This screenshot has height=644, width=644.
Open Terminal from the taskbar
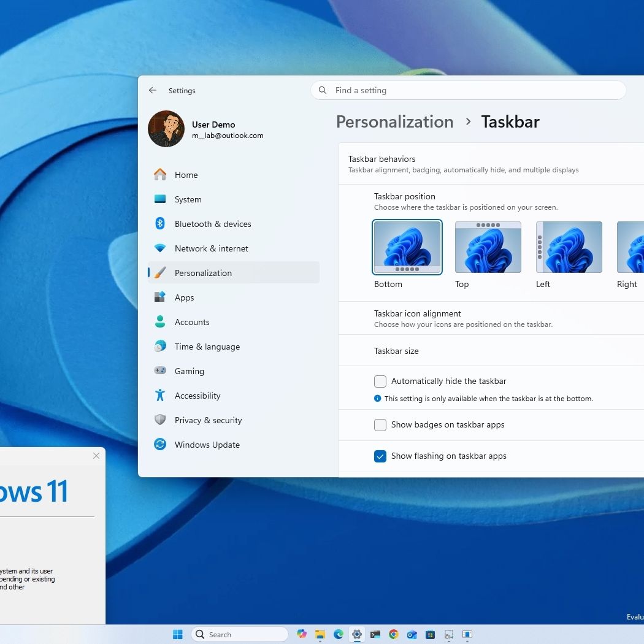pos(375,634)
